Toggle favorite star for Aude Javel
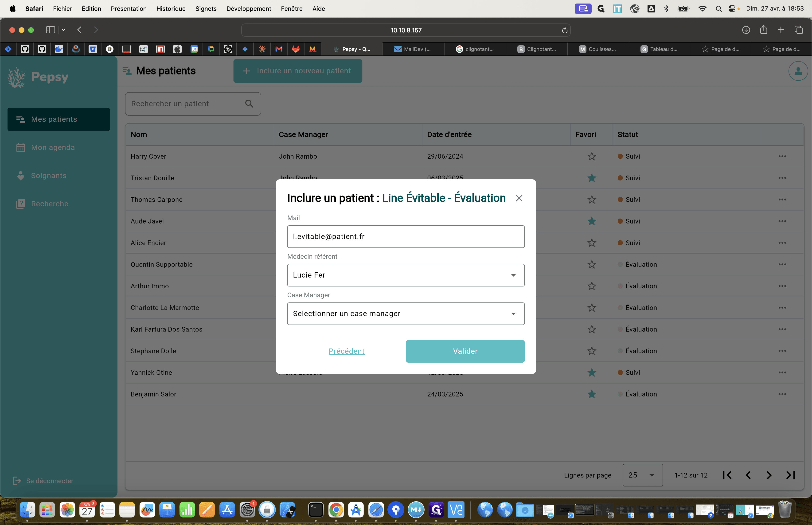The image size is (812, 525). pos(592,221)
